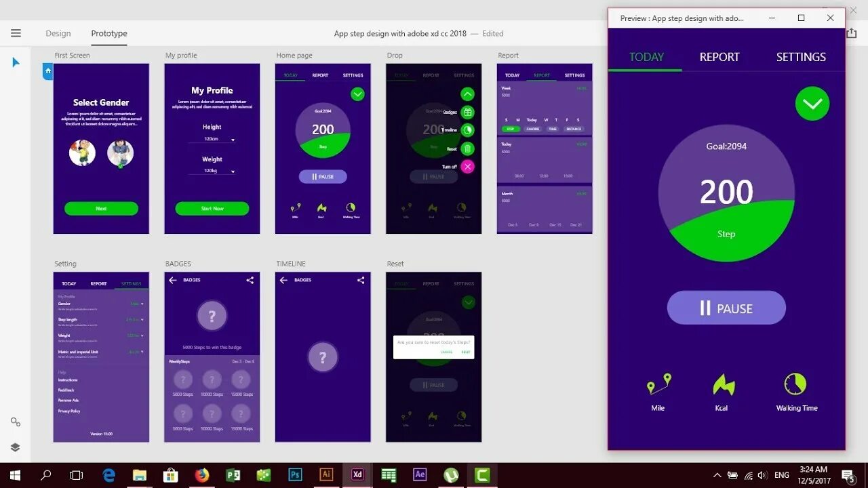Select the Timeline clock icon on Drop artboard

(x=467, y=130)
